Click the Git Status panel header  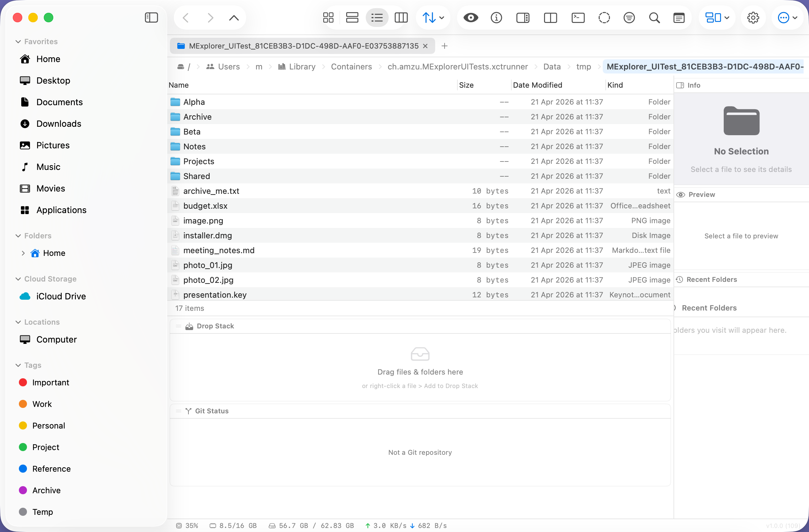(420, 411)
